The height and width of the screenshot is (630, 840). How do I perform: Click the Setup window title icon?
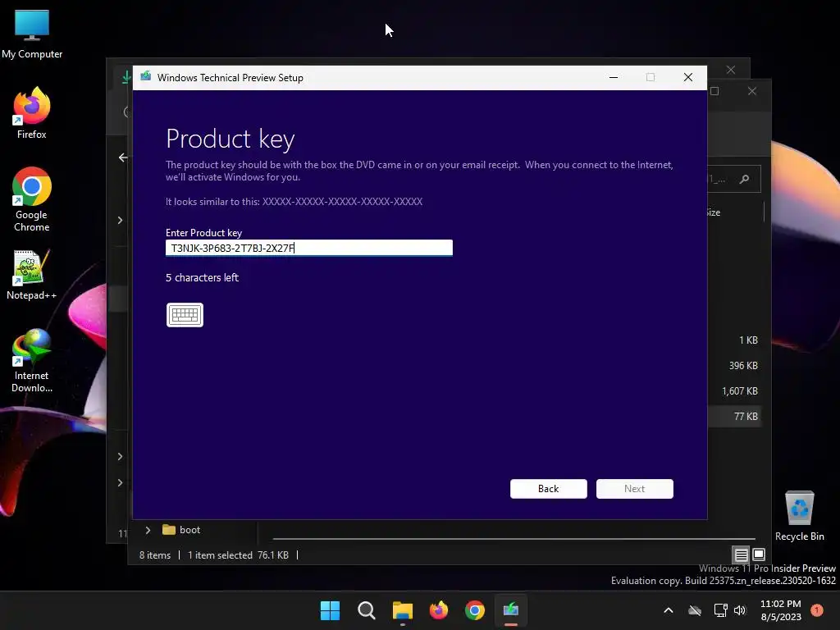tap(146, 76)
